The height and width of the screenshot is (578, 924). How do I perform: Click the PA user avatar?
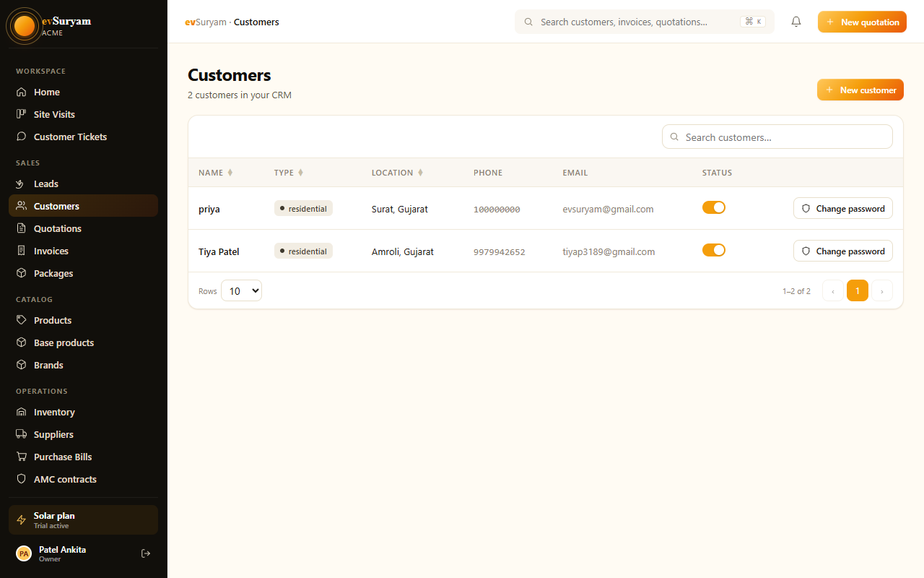click(x=24, y=553)
